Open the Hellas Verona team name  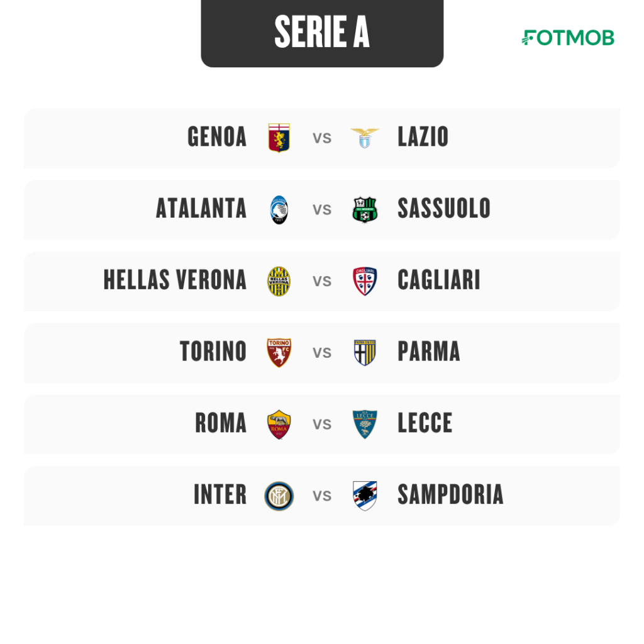click(x=175, y=280)
